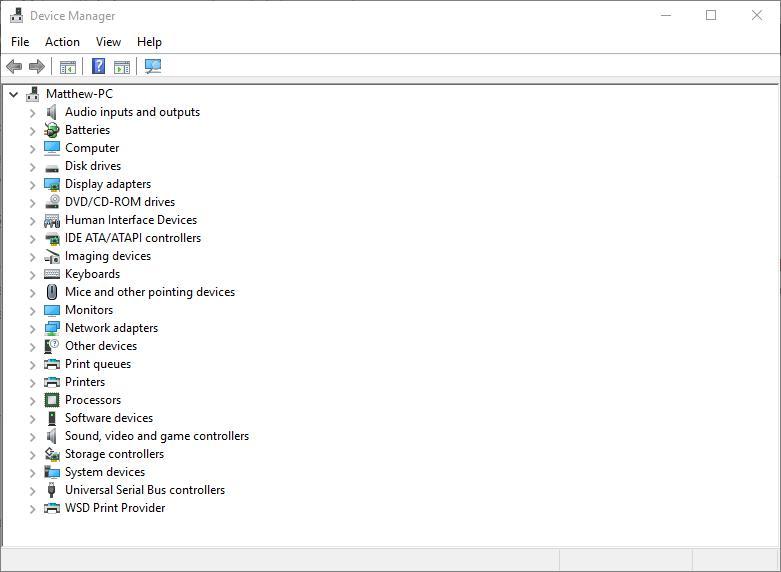Expand the Other devices chevron
Screen dimensions: 781x572
(x=32, y=346)
